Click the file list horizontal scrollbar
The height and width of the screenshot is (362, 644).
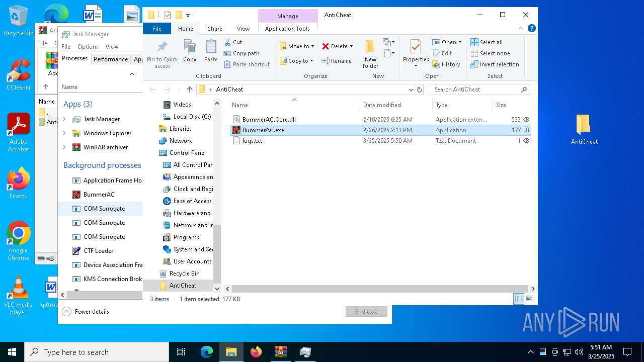tap(381, 289)
